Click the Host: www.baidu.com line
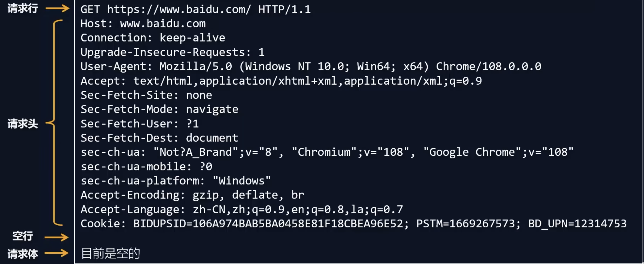 point(143,24)
